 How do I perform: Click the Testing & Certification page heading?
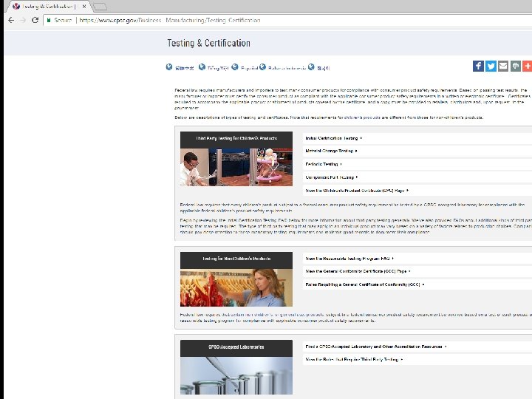(208, 43)
